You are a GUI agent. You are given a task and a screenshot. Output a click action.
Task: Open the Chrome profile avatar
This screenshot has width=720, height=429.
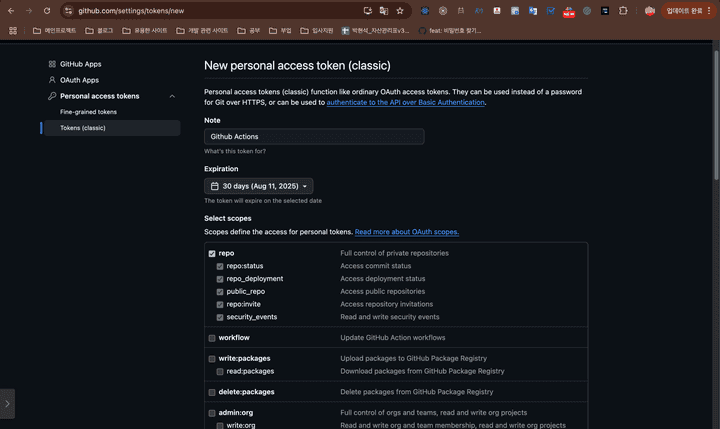649,11
